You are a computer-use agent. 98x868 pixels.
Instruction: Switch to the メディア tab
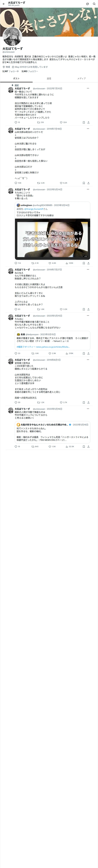81,79
